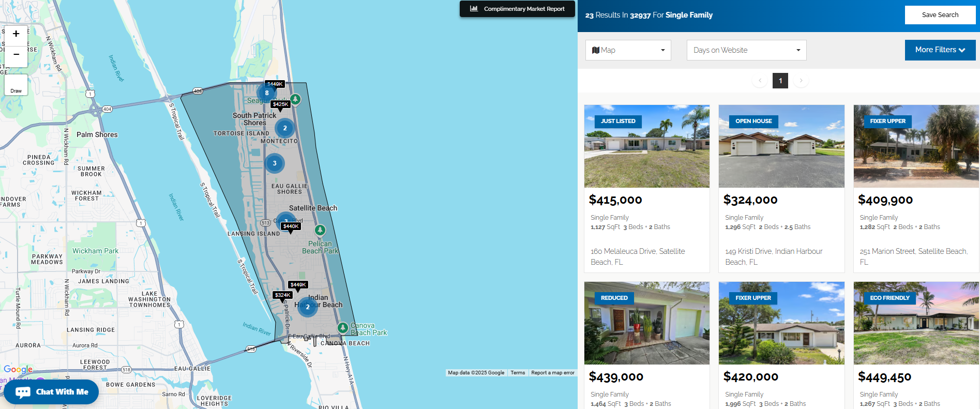Click $439,000 listing price
The height and width of the screenshot is (409, 980).
[x=616, y=377]
